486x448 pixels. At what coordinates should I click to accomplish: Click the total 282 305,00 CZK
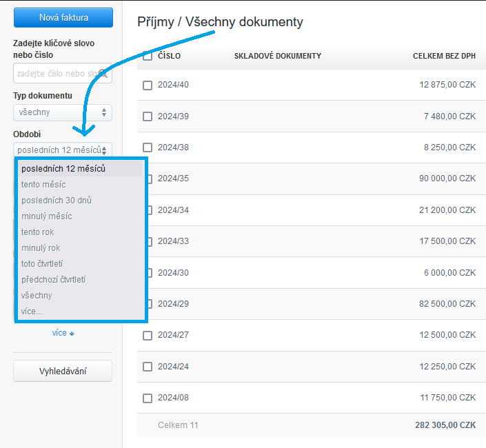(x=445, y=425)
